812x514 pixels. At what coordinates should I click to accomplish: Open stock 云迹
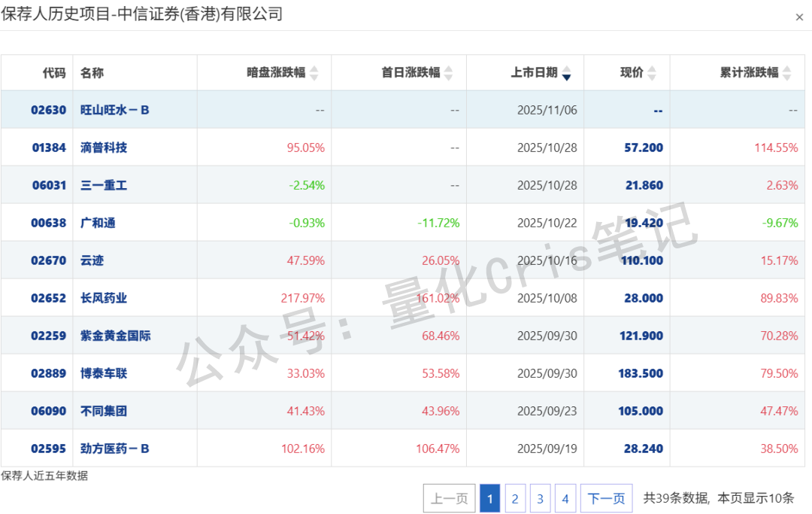92,260
